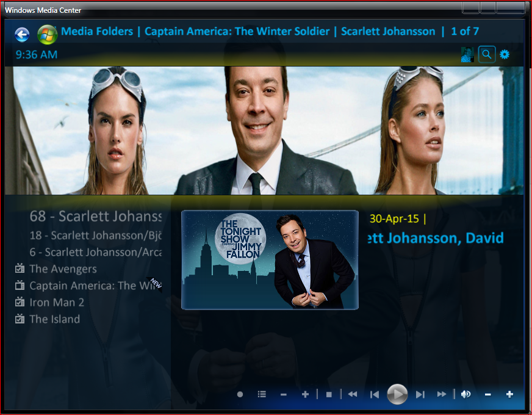Select '6 - Scarlett Johansson/Arca' episode entry
This screenshot has height=415, width=532.
[x=96, y=252]
